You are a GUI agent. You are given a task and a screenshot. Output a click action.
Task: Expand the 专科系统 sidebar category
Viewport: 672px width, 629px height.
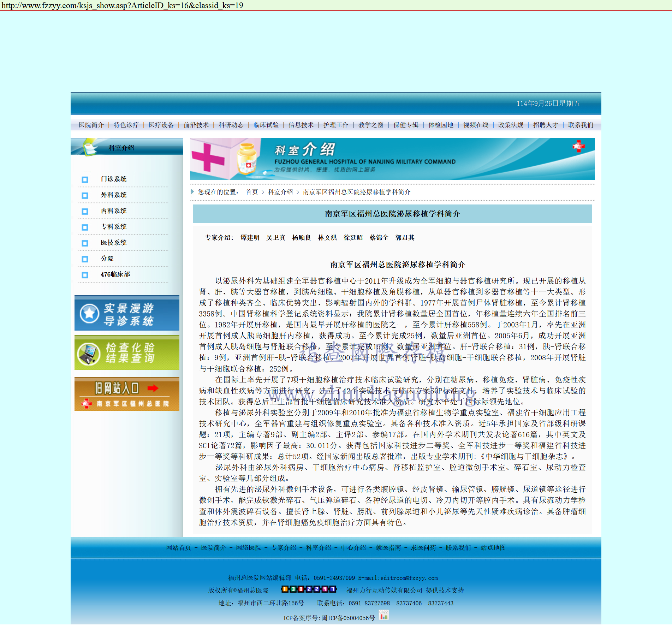pos(113,227)
